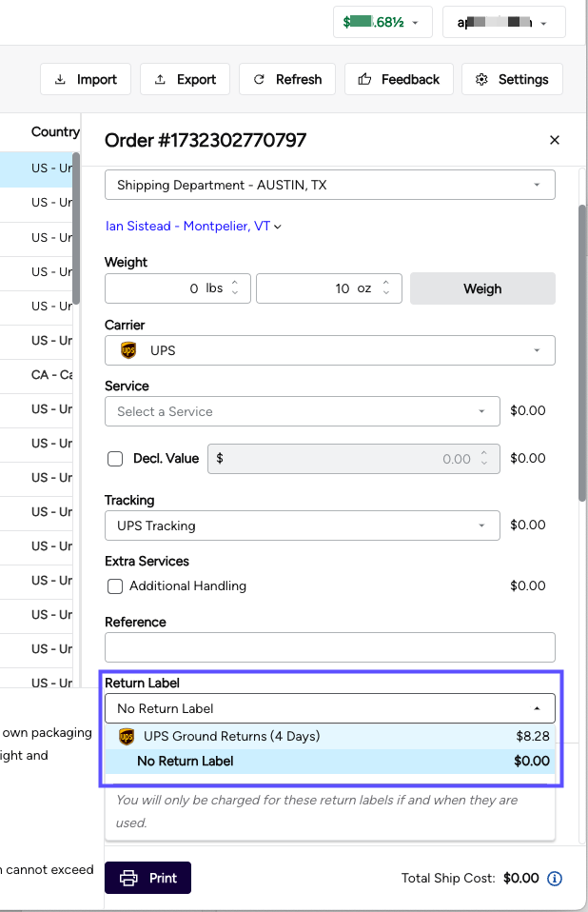
Task: Increase the declared value amount
Action: pyautogui.click(x=484, y=453)
